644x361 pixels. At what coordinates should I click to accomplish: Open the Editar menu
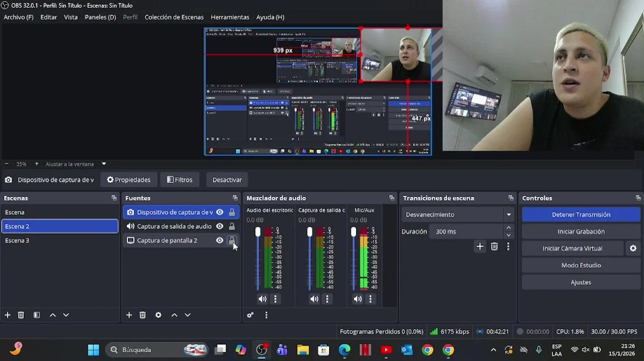pyautogui.click(x=49, y=17)
